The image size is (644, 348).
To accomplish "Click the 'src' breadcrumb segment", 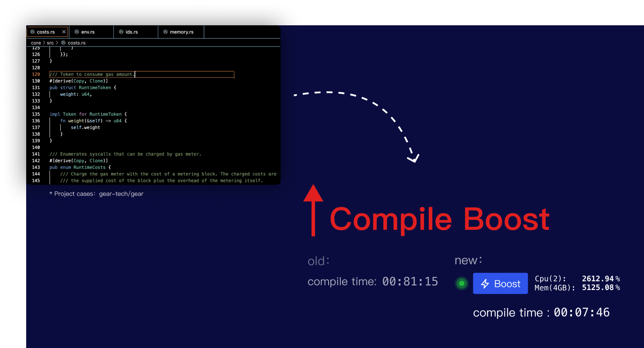I will click(x=51, y=43).
